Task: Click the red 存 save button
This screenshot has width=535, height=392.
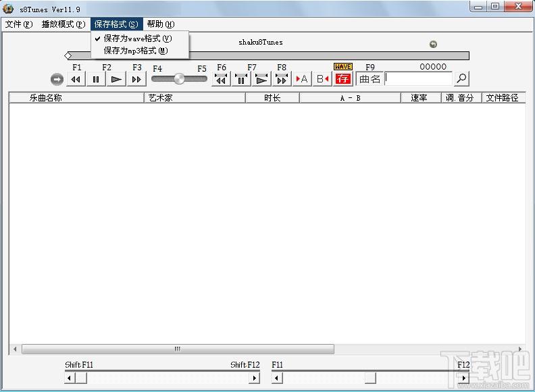Action: [343, 79]
